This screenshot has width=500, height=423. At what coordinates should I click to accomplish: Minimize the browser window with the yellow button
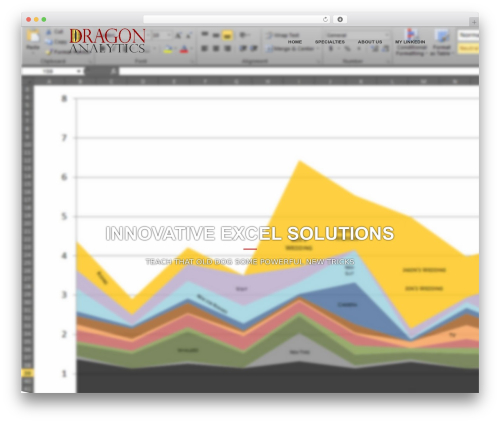[x=36, y=19]
